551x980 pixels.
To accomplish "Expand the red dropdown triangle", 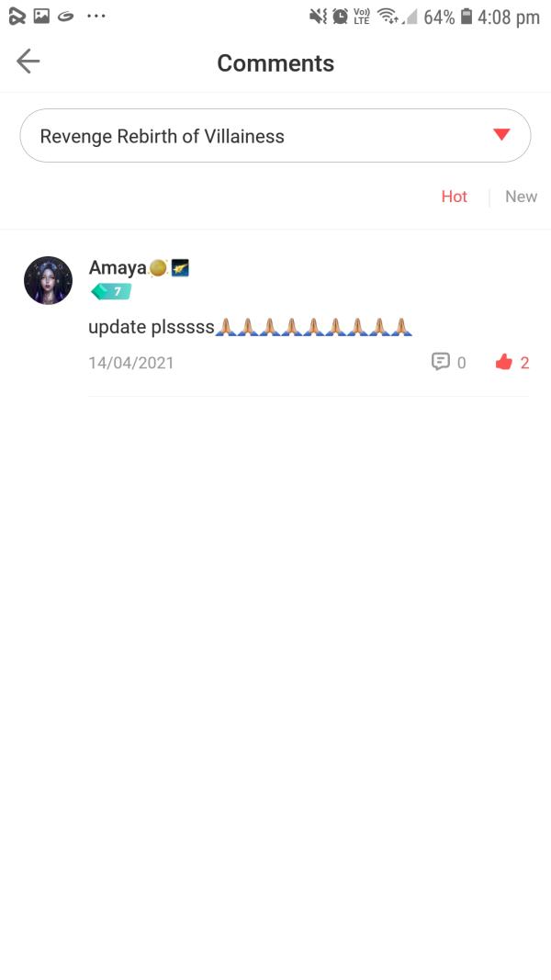I will click(501, 134).
